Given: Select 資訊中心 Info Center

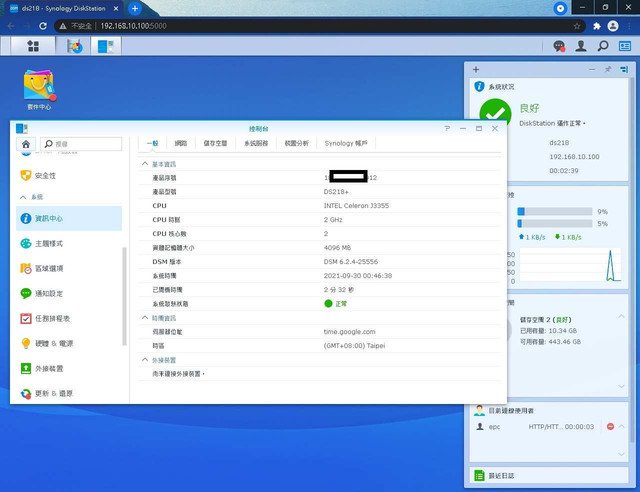Looking at the screenshot, I should point(69,218).
